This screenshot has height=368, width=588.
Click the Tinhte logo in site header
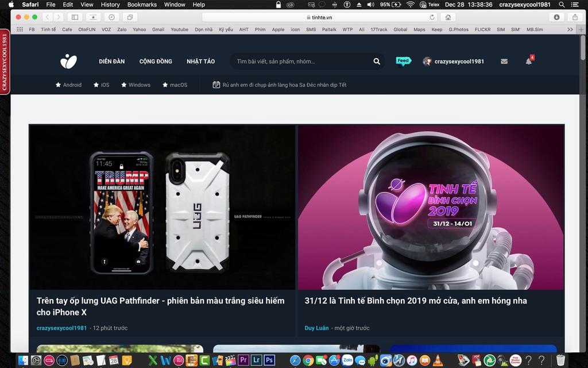tap(69, 61)
